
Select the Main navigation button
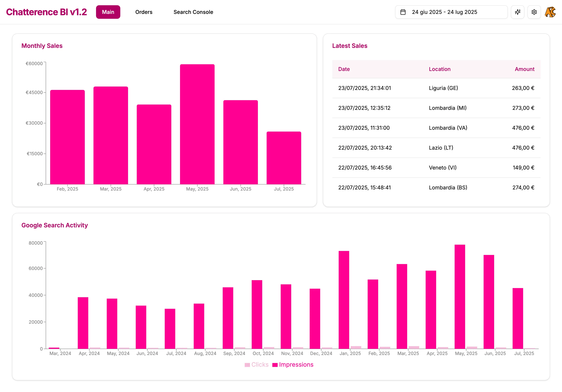tap(108, 12)
